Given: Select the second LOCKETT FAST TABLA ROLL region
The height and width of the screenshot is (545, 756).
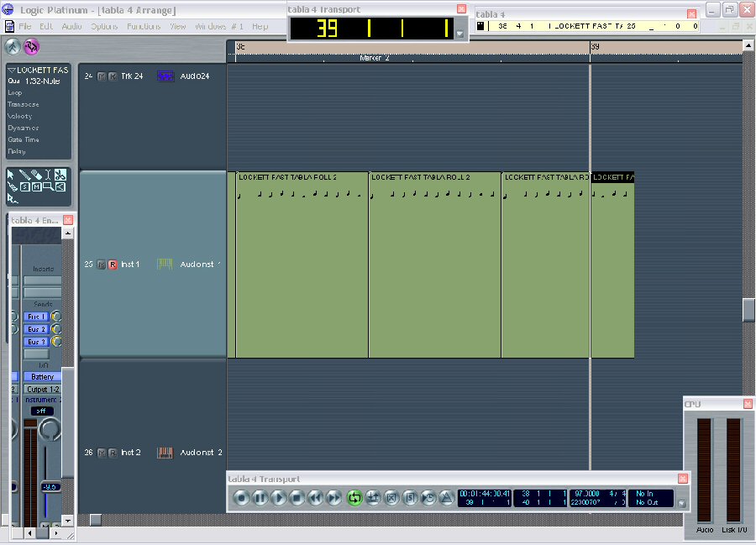Looking at the screenshot, I should tap(434, 269).
